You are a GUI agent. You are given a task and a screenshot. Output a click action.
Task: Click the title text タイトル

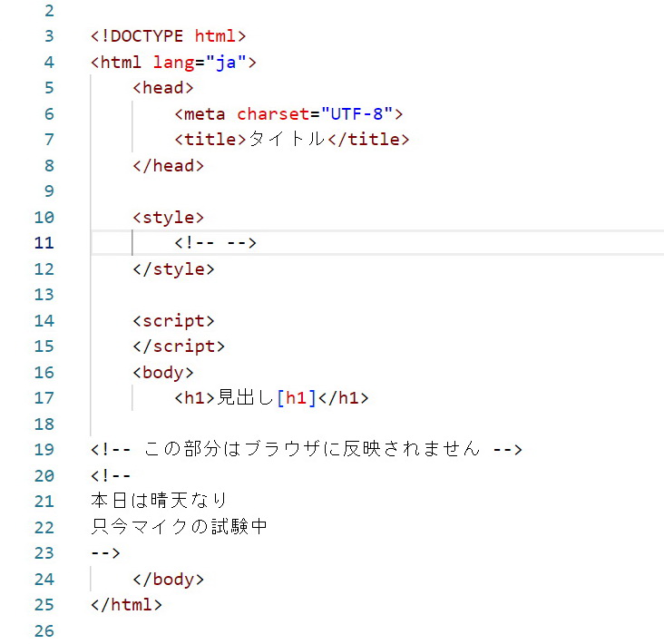pyautogui.click(x=287, y=140)
